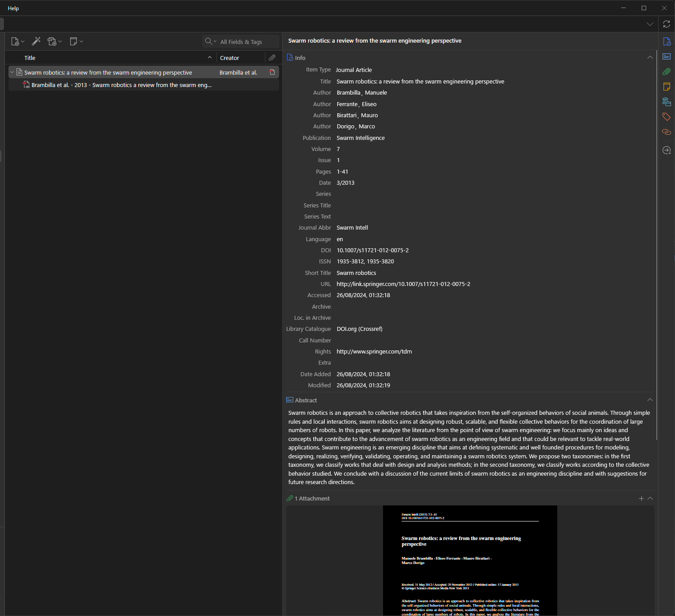
Task: Open the New Note toolbar button
Action: click(76, 41)
